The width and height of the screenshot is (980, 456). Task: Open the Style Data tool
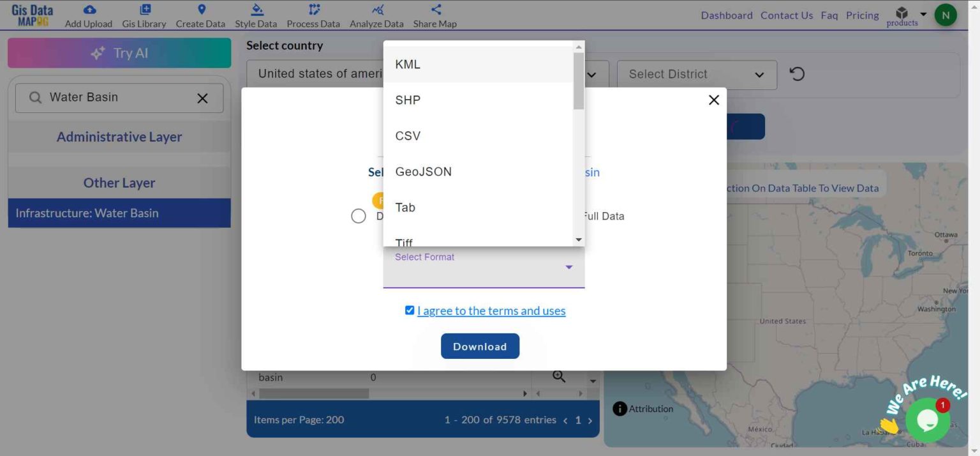coord(255,15)
